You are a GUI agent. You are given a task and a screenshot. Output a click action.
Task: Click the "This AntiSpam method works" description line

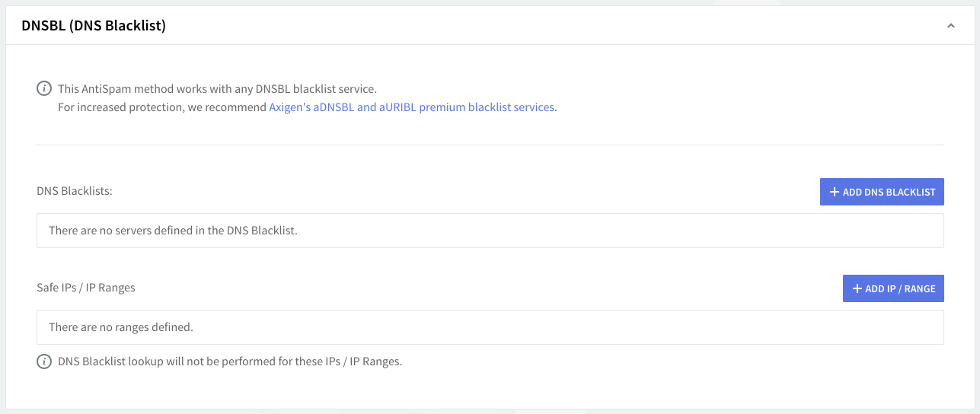(217, 89)
